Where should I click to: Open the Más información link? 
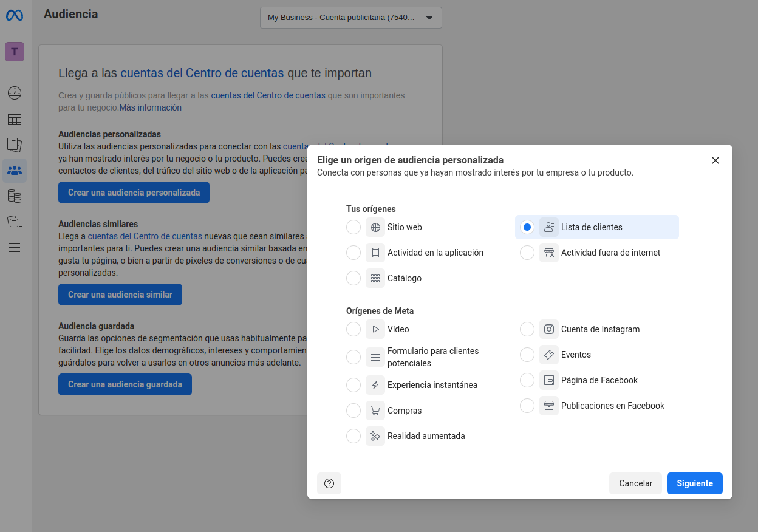coord(151,107)
